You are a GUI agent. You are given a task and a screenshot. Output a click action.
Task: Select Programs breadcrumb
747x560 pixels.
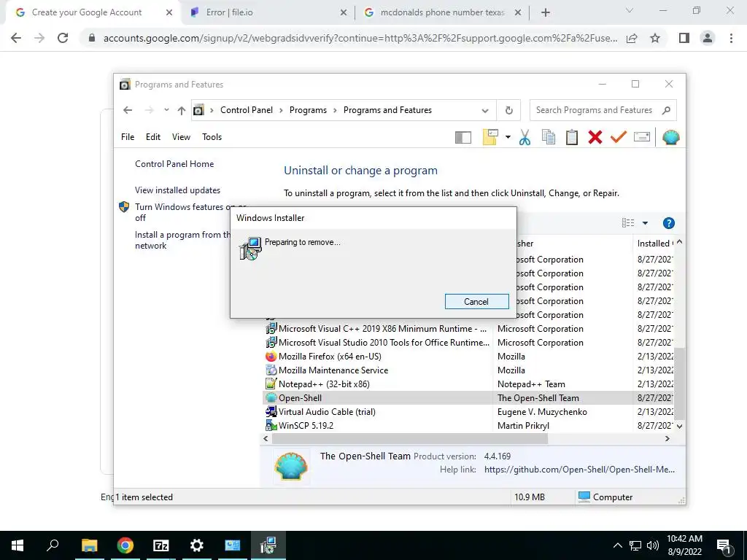pos(308,110)
